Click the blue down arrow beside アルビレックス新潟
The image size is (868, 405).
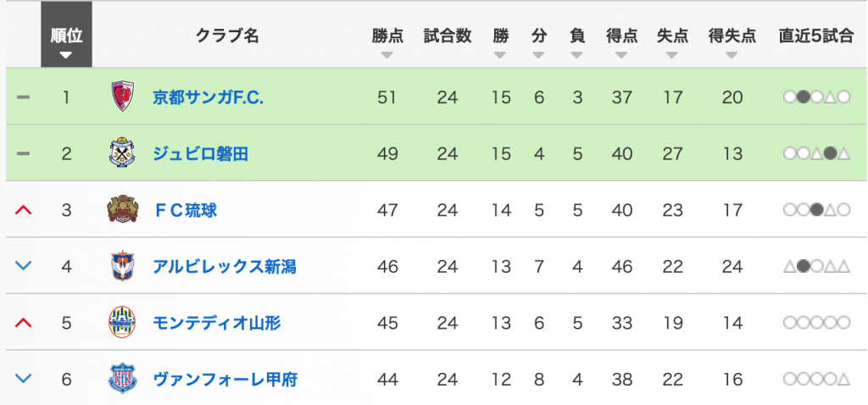pos(24,266)
